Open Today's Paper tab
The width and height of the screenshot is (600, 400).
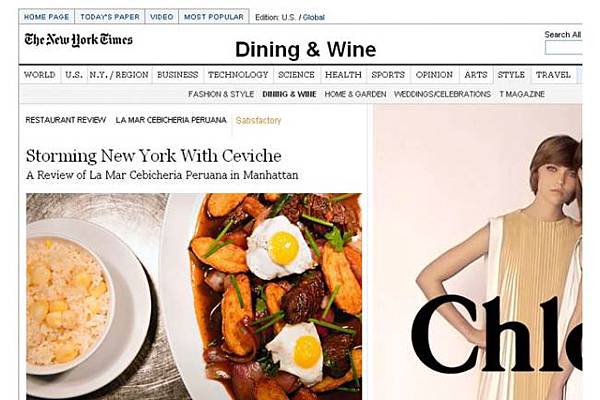tap(110, 17)
